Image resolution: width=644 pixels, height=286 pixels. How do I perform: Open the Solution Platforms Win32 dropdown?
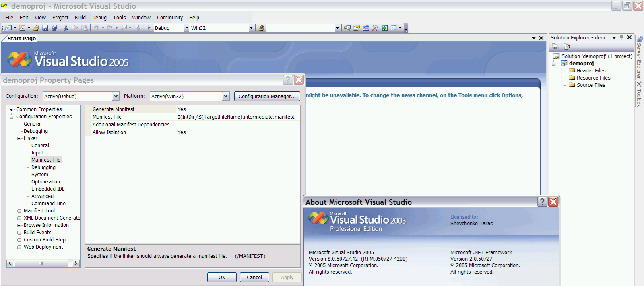pos(251,28)
